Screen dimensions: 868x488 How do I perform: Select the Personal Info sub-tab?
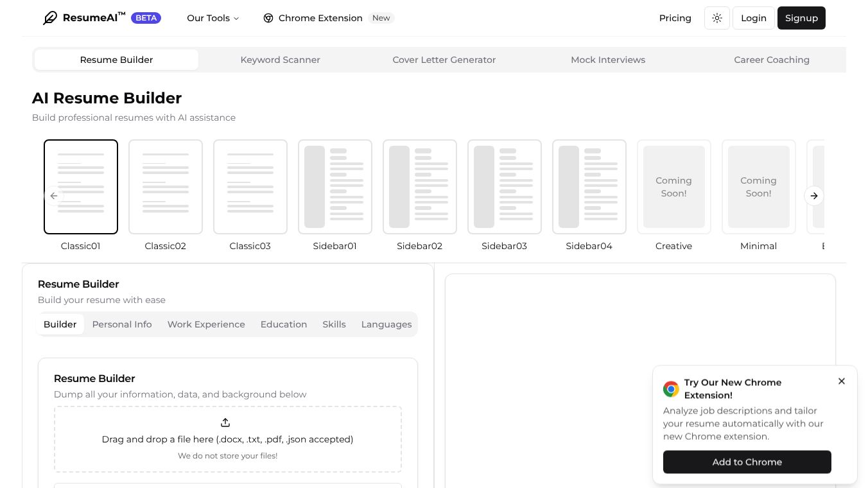click(x=122, y=324)
